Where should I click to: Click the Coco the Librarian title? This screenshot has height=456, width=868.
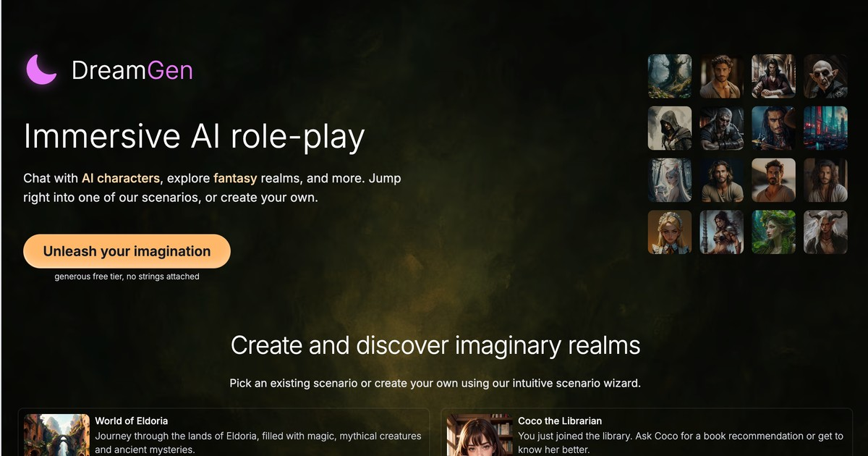(x=560, y=421)
